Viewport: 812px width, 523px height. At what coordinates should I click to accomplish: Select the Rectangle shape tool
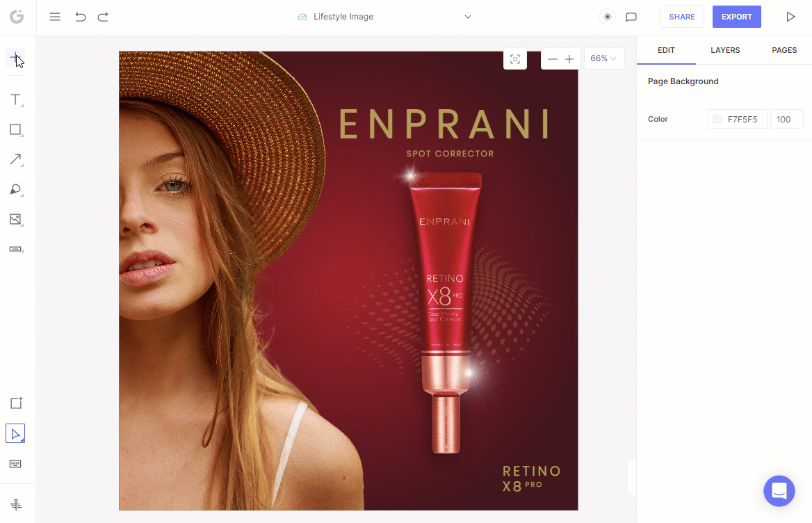(x=16, y=129)
